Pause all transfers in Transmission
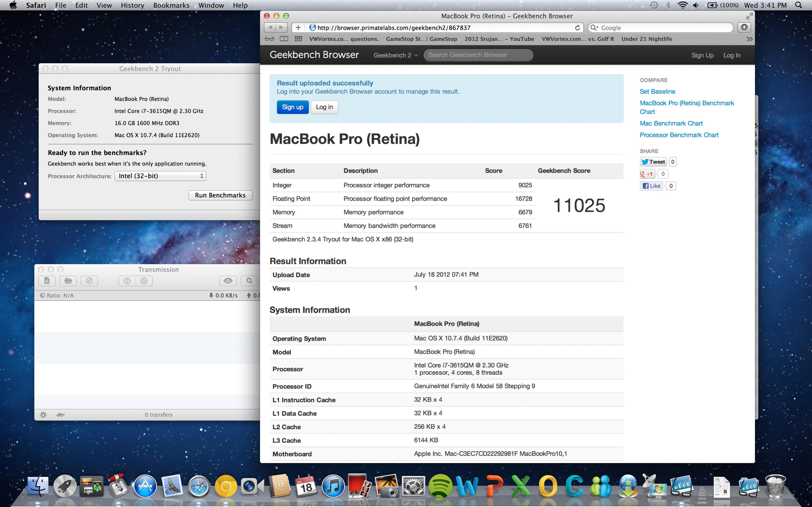Viewport: 812px width, 507px height. coord(127,281)
